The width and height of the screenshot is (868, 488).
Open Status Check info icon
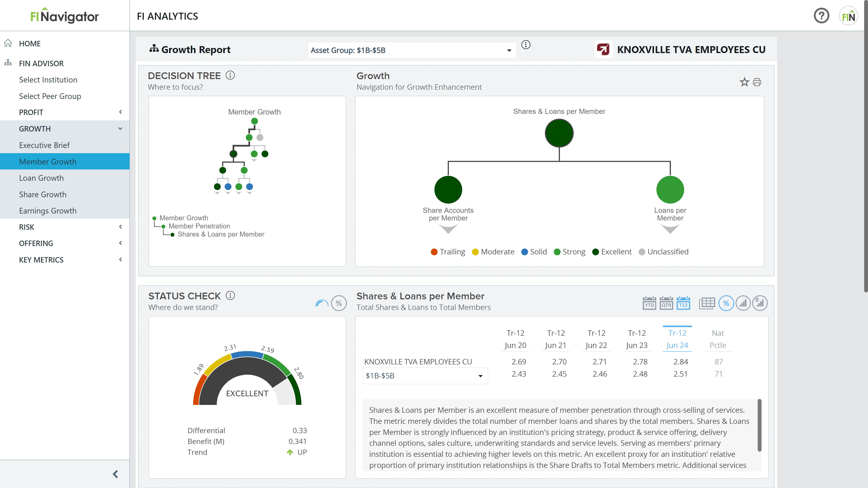[x=230, y=295]
